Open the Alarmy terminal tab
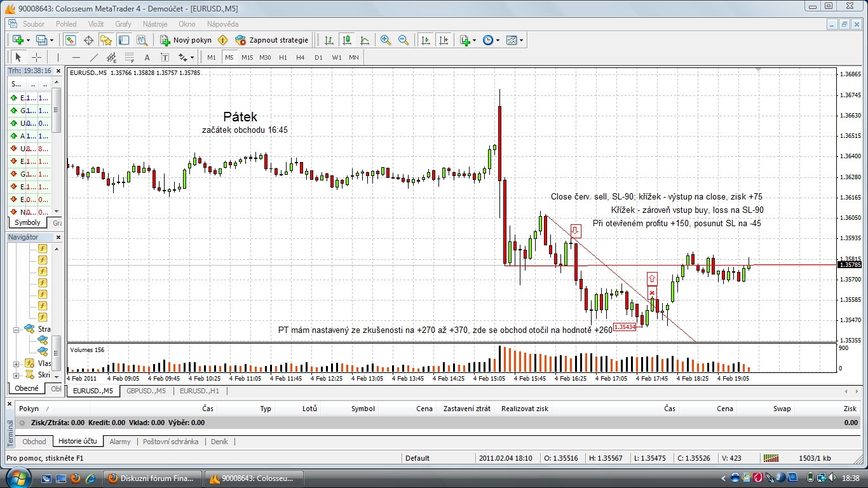The height and width of the screenshot is (488, 868). pos(120,441)
